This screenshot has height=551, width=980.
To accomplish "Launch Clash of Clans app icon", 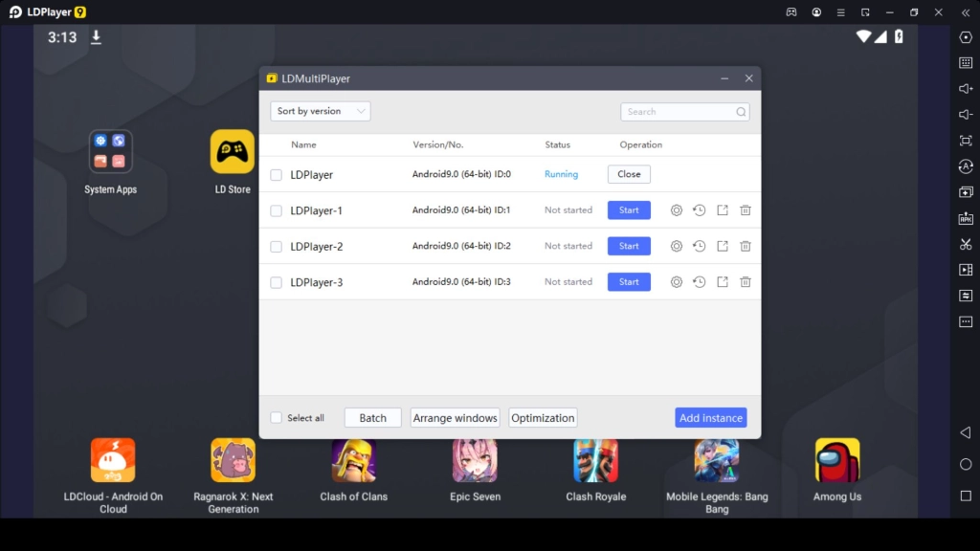I will (x=354, y=461).
